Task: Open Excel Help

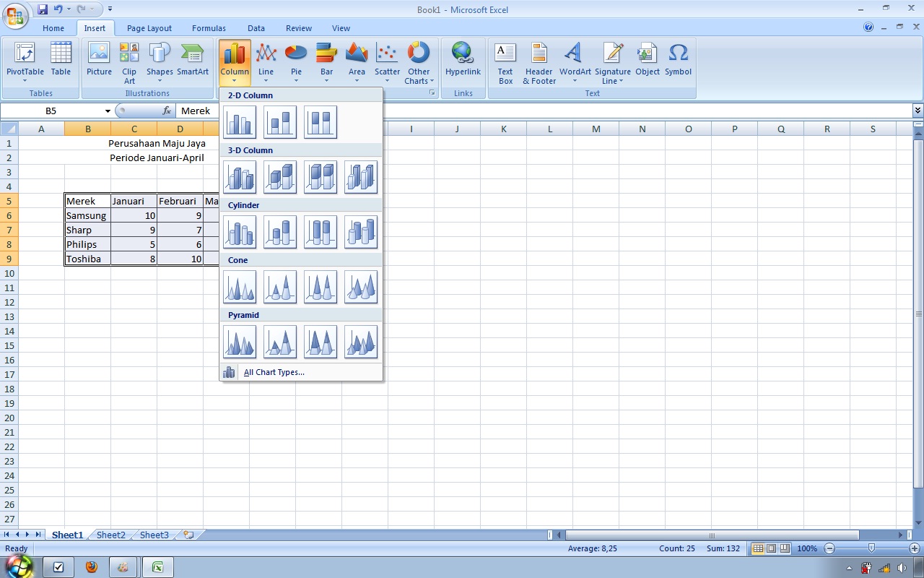Action: pos(868,27)
